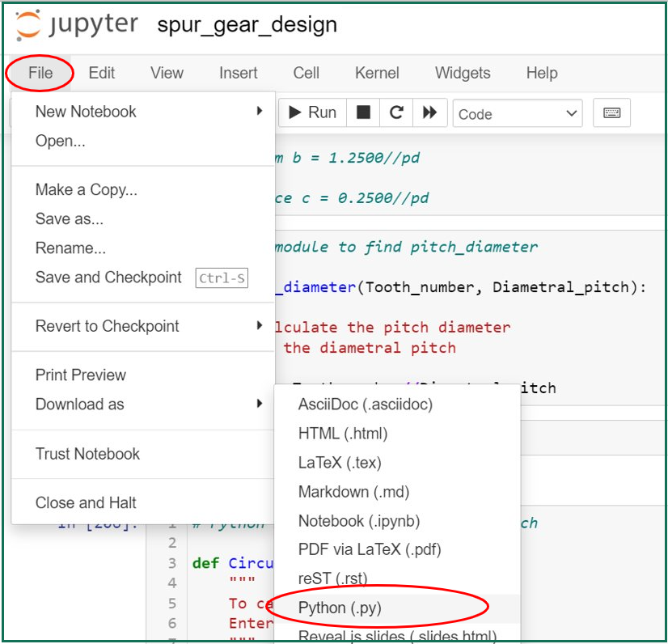668x644 pixels.
Task: Select PDF via LaTeX (.pdf) option
Action: click(x=370, y=550)
